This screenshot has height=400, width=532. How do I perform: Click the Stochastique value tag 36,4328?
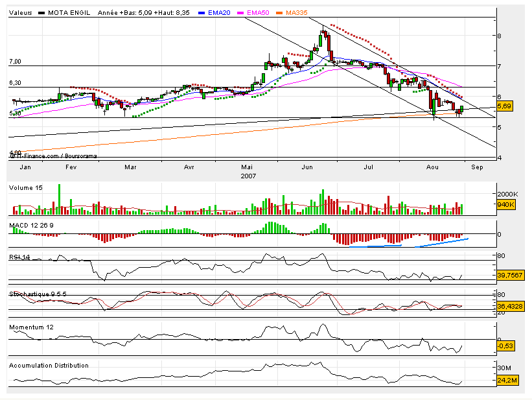[x=510, y=306]
